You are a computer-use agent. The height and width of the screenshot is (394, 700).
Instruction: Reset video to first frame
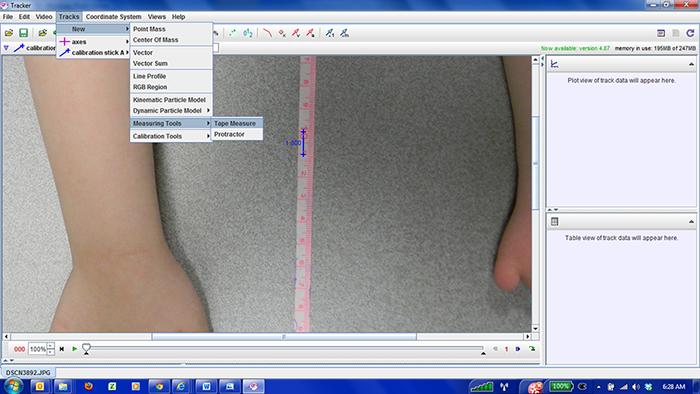62,349
